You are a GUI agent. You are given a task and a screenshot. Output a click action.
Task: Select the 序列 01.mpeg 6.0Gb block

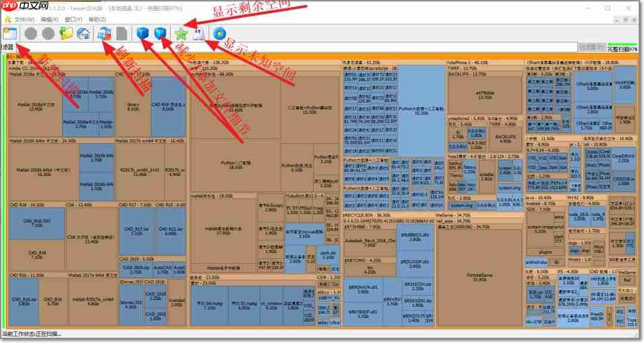coord(244,305)
